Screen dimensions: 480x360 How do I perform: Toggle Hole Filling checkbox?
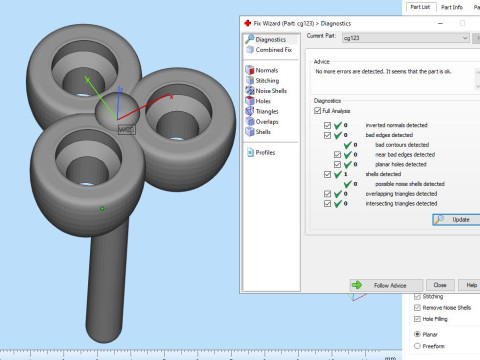click(417, 319)
